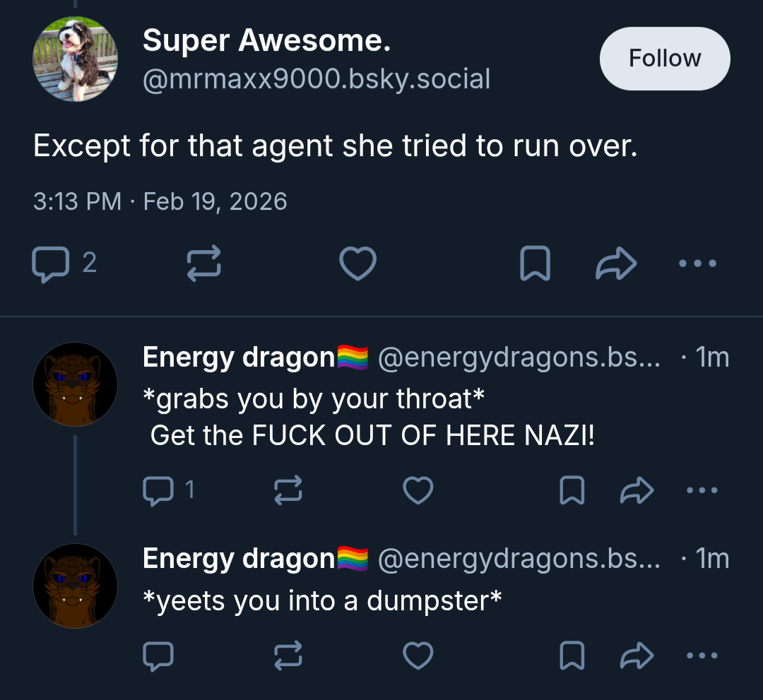Open the 3:13 PM Feb 19, 2026 timestamp
This screenshot has height=700, width=763.
pyautogui.click(x=160, y=201)
